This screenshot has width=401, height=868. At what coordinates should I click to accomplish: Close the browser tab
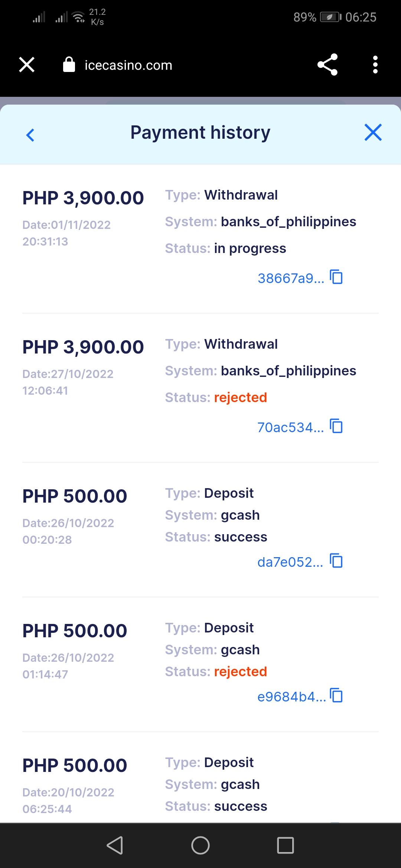tap(27, 65)
